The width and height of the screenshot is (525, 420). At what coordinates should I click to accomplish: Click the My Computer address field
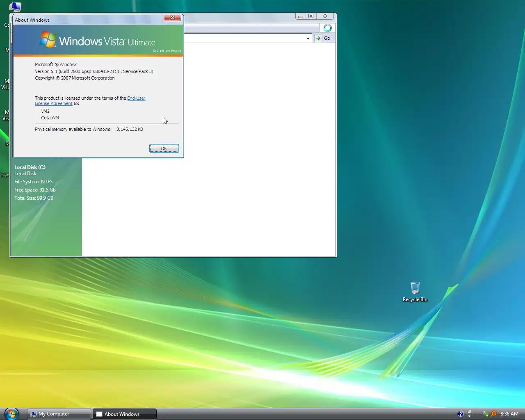click(248, 38)
